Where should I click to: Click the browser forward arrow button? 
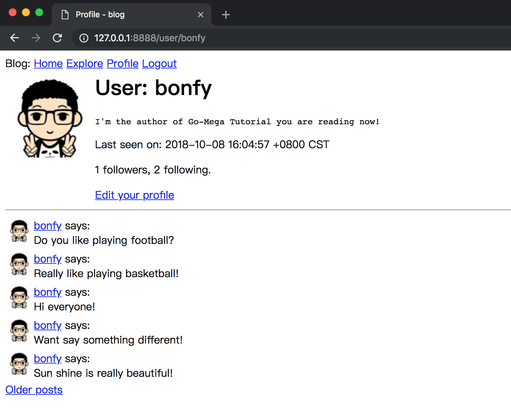click(36, 38)
